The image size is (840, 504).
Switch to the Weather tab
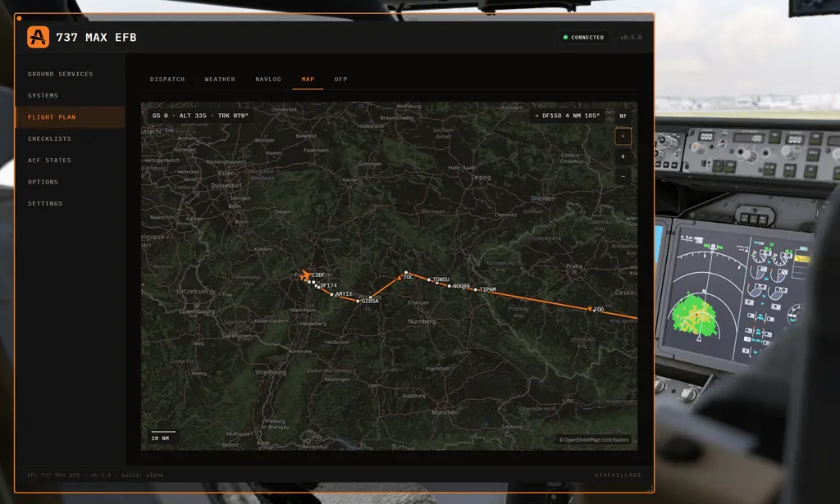[220, 79]
